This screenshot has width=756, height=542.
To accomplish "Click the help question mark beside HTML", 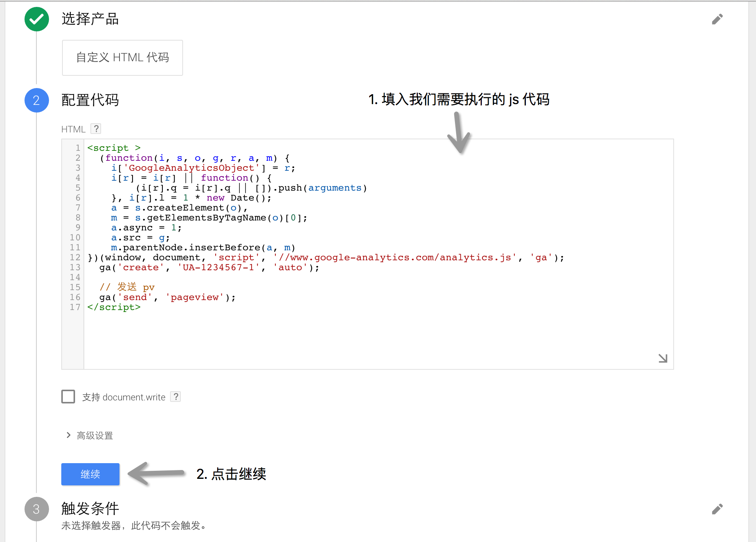I will pos(96,129).
